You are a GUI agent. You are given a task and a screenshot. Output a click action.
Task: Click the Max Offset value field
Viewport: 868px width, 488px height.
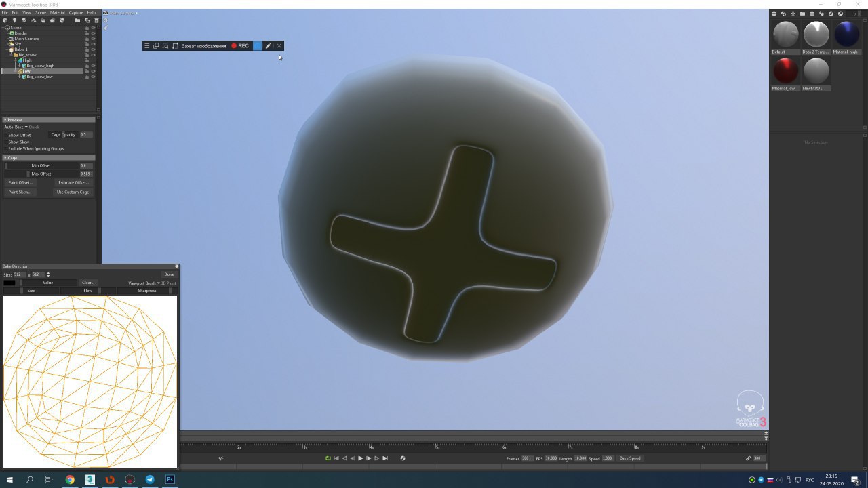[86, 174]
